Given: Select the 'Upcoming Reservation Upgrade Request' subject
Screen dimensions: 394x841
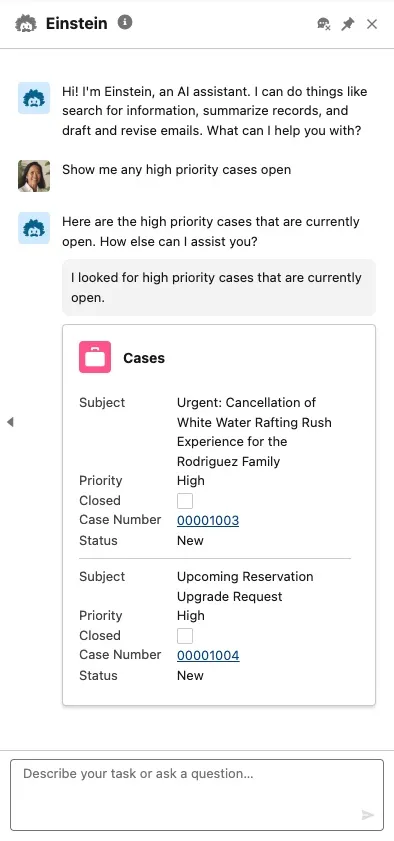Looking at the screenshot, I should coord(245,586).
